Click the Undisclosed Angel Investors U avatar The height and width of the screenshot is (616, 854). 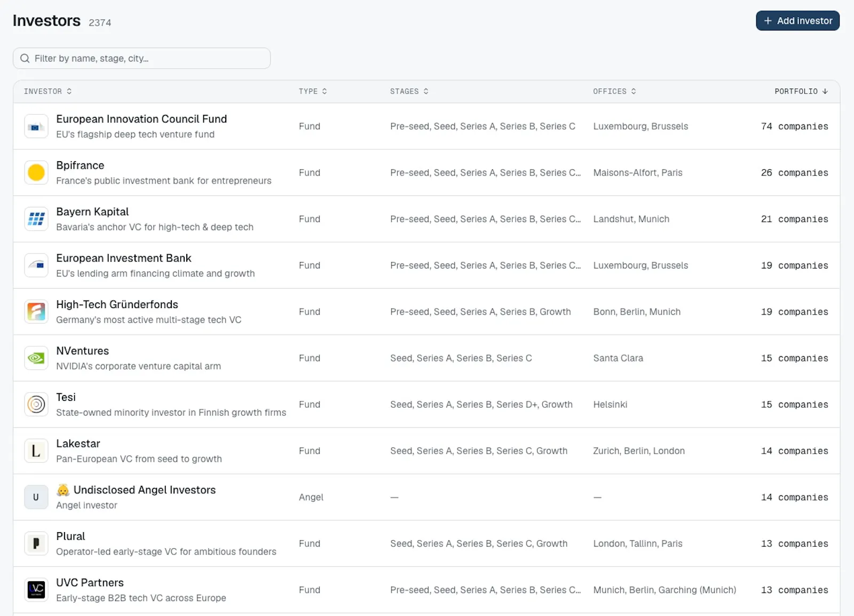click(x=36, y=497)
